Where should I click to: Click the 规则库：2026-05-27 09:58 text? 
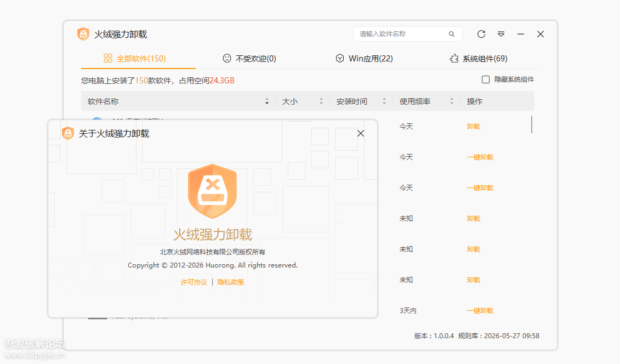pos(499,336)
